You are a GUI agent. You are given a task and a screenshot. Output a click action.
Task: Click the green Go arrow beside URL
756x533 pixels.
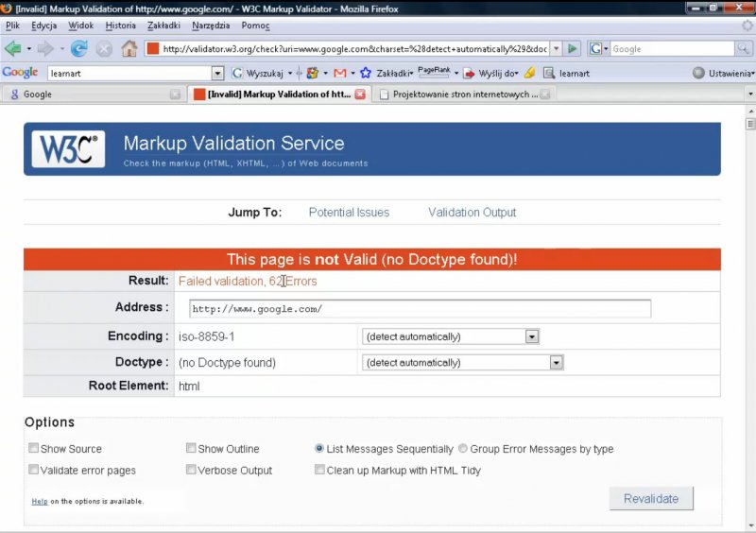[573, 48]
